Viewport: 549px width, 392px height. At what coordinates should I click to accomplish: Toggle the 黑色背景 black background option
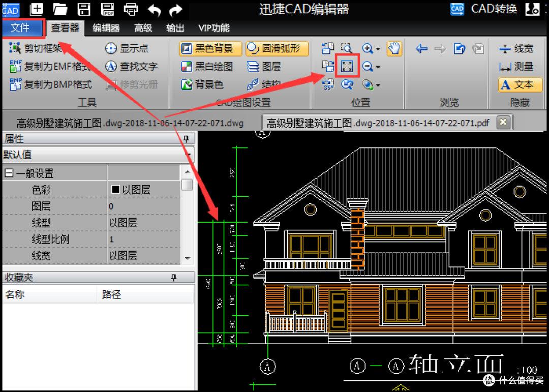click(x=210, y=48)
